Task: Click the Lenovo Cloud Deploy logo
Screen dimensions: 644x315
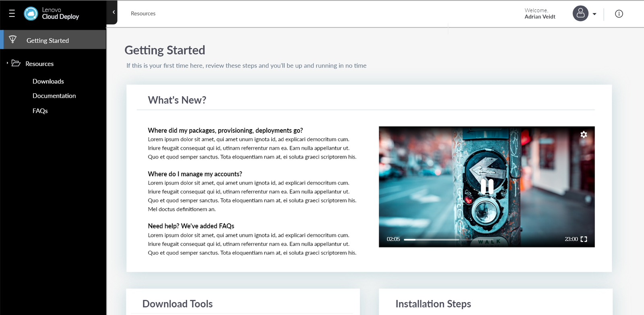Action: (31, 14)
